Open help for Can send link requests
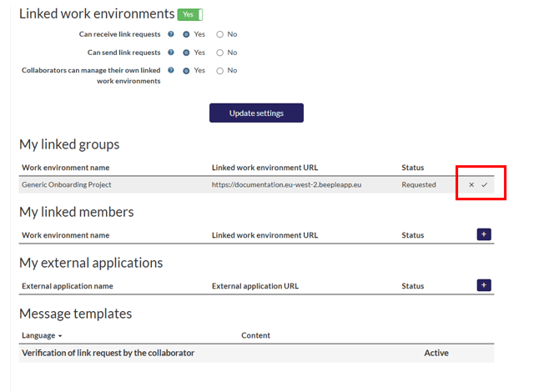Screen dimensions: 559x392 [x=171, y=53]
